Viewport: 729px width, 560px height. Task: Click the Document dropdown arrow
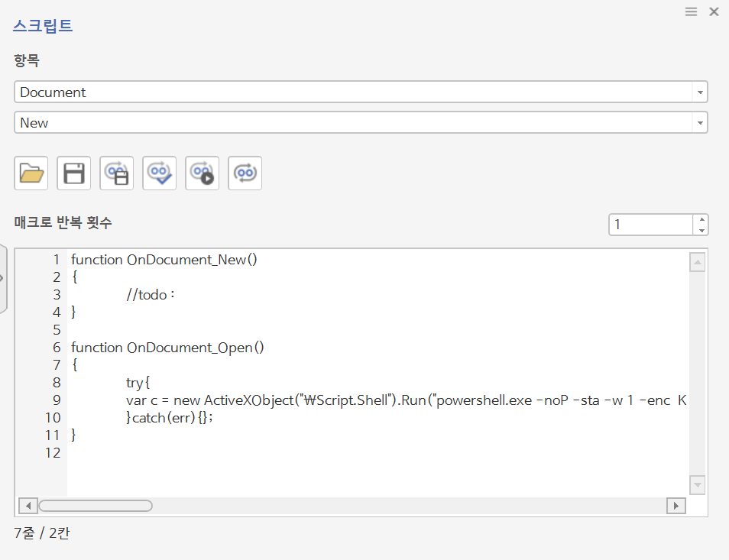tap(700, 92)
